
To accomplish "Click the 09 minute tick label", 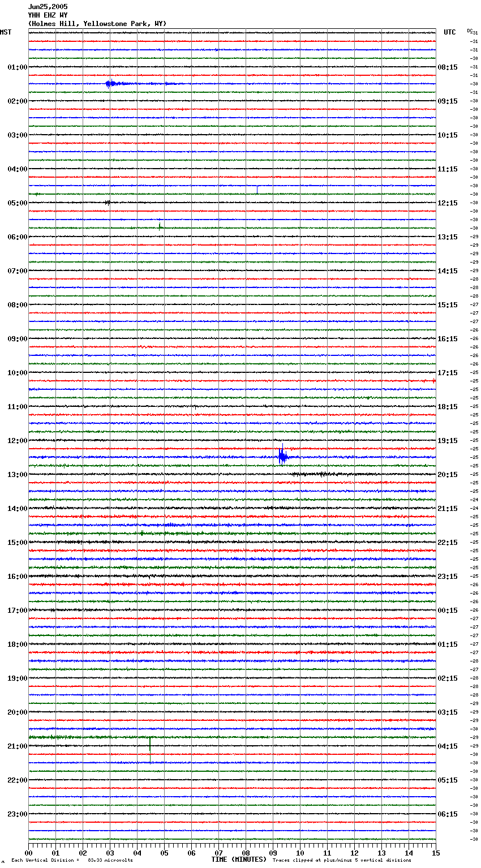I will 273,853.
